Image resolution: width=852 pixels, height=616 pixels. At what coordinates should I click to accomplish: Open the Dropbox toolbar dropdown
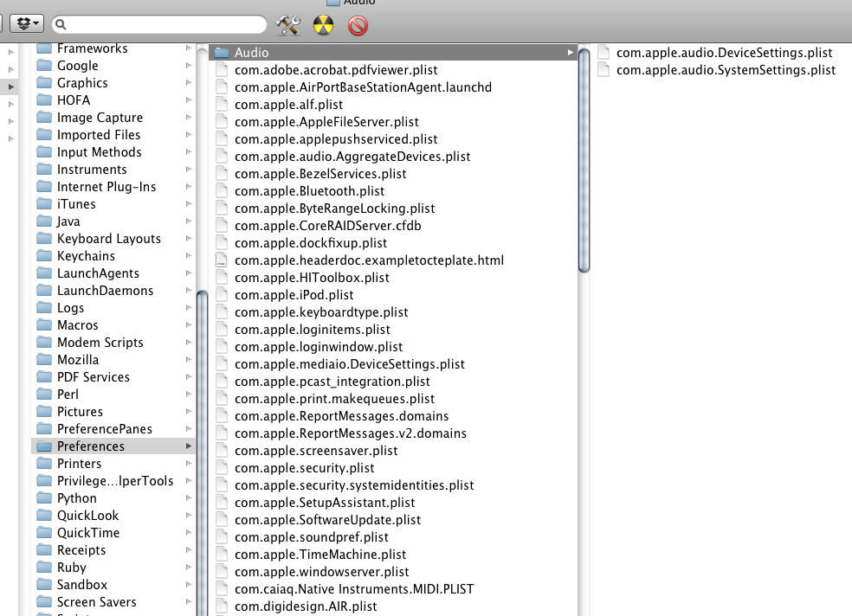click(x=27, y=24)
